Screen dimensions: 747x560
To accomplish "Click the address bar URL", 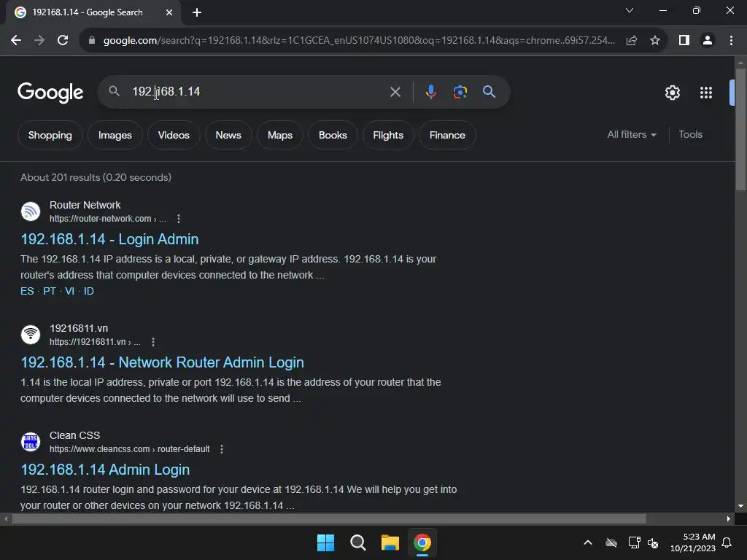I will click(359, 41).
